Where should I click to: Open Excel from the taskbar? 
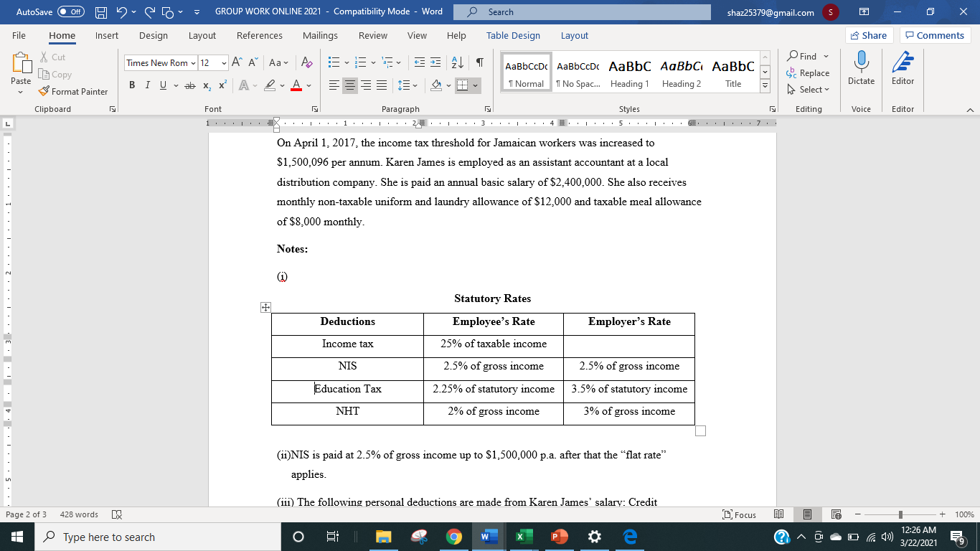pyautogui.click(x=524, y=537)
